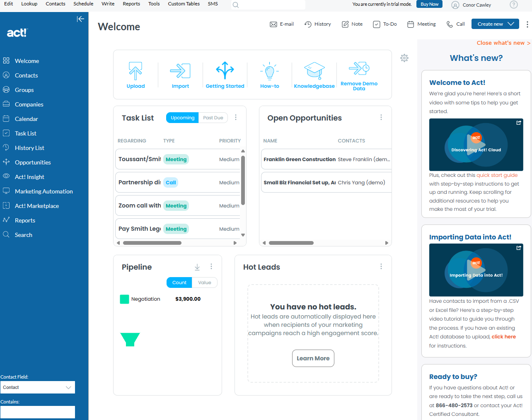Toggle Pipeline view to Count
Viewport: 532px width, 420px height.
click(179, 282)
